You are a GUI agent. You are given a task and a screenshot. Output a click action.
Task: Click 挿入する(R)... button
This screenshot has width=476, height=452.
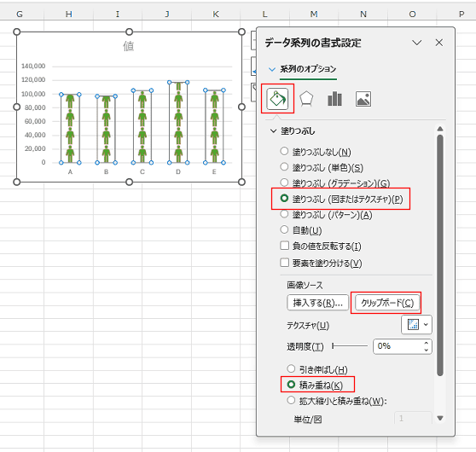click(x=317, y=303)
